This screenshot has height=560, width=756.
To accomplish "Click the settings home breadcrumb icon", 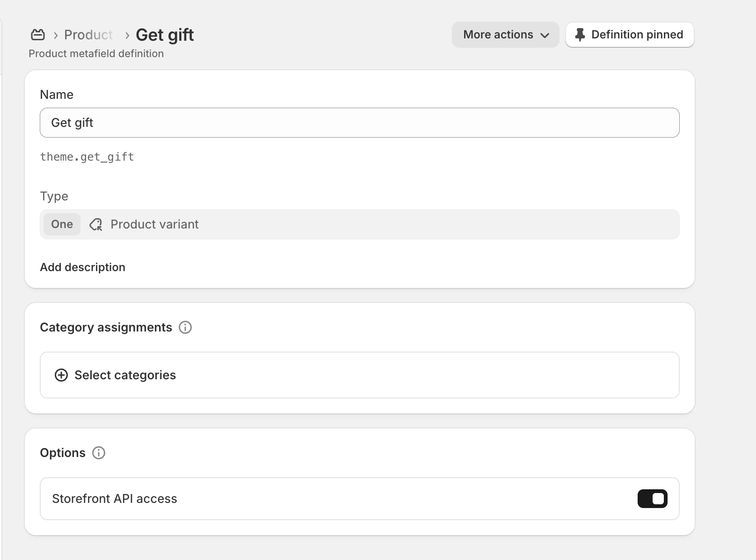I will click(x=38, y=35).
